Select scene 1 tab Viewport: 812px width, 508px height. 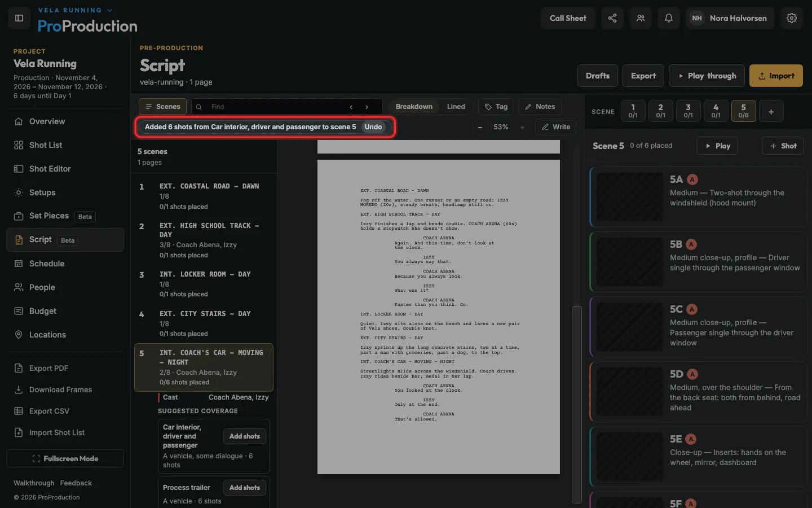coord(633,111)
